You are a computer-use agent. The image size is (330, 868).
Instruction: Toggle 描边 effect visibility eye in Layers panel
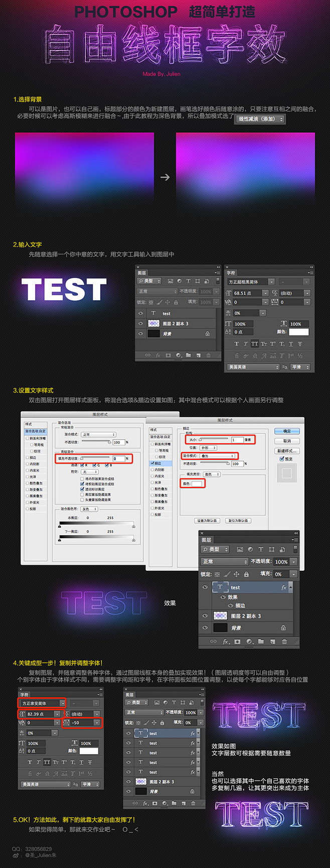230,605
